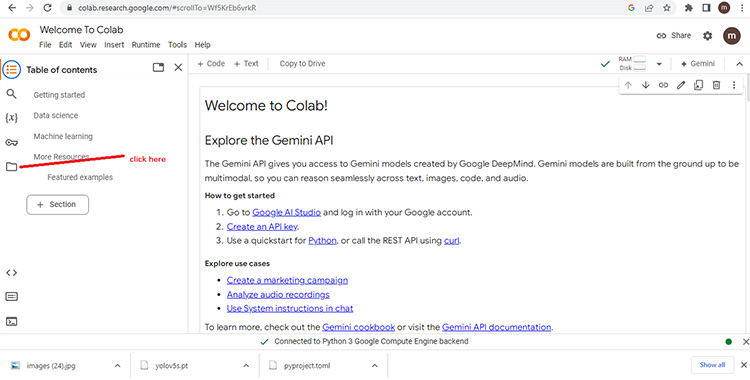Open the Command palette icon
The width and height of the screenshot is (750, 380).
pos(11,297)
